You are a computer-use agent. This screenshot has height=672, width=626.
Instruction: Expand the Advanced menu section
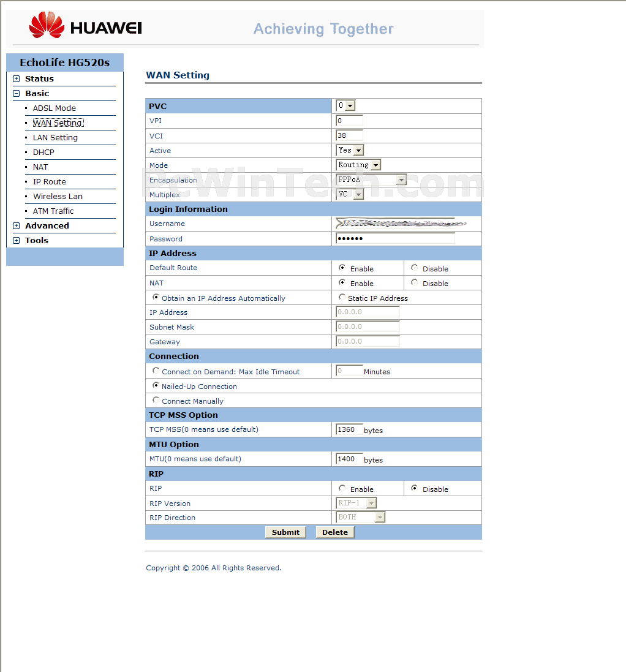(x=17, y=226)
